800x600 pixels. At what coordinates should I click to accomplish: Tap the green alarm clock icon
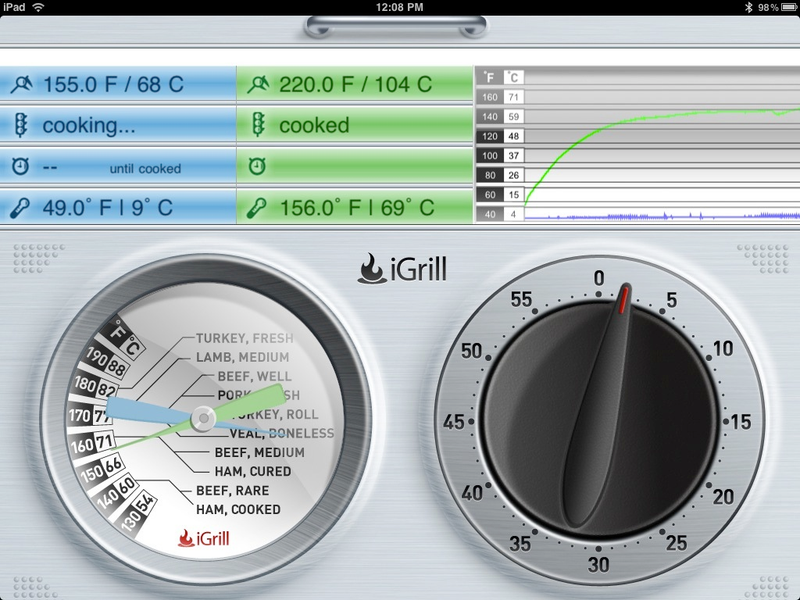tap(257, 166)
